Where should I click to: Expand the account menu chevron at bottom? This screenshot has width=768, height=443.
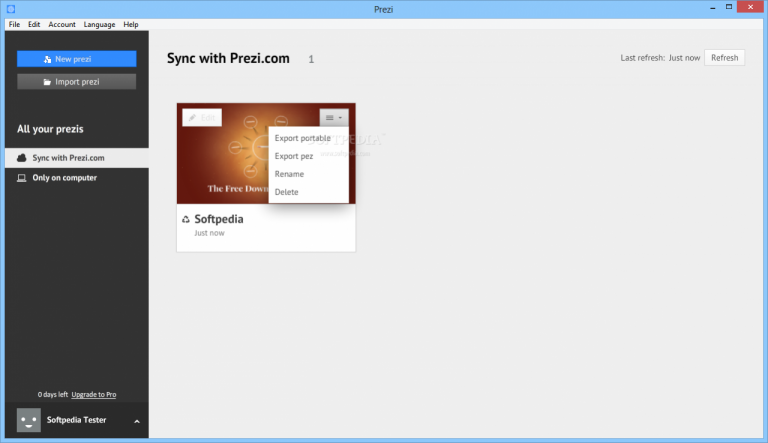pyautogui.click(x=137, y=421)
